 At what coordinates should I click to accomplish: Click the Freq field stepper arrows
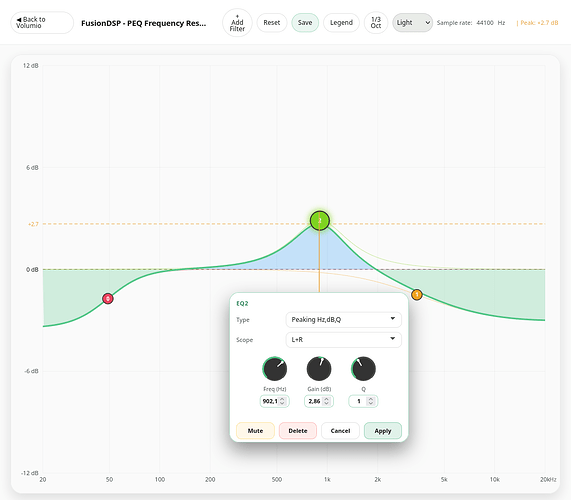click(282, 401)
